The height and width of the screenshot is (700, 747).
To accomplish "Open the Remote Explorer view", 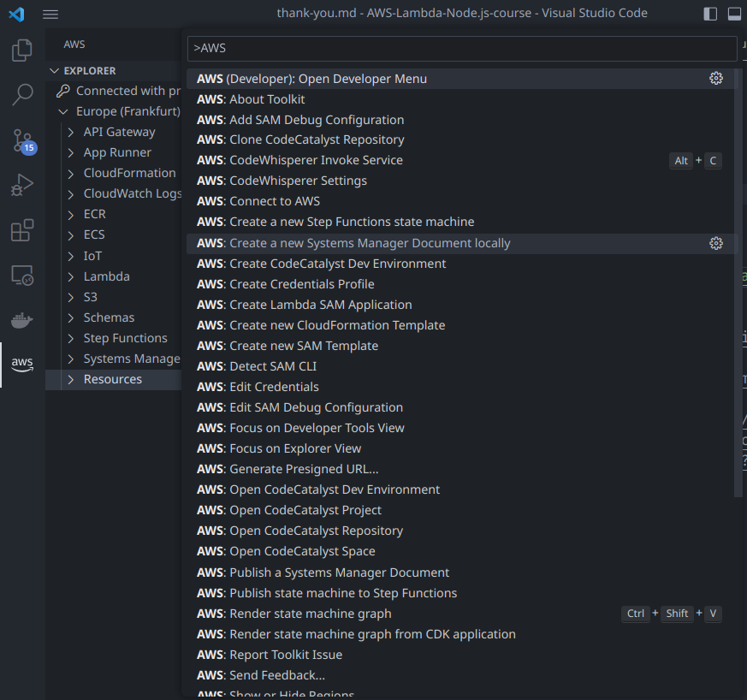I will pyautogui.click(x=21, y=275).
